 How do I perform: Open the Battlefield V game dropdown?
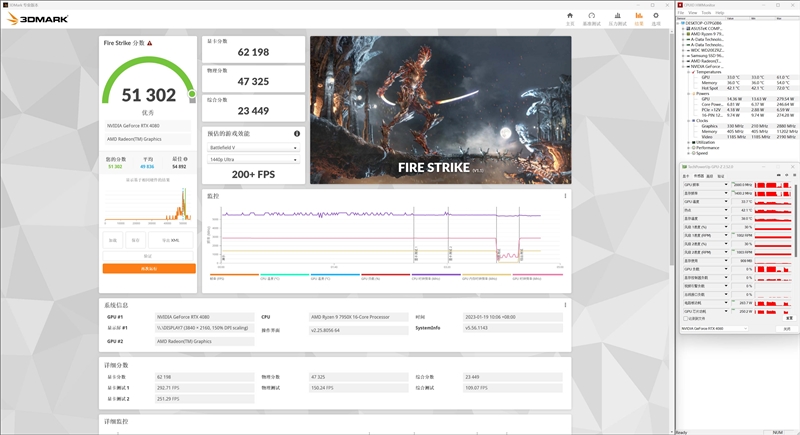[254, 147]
